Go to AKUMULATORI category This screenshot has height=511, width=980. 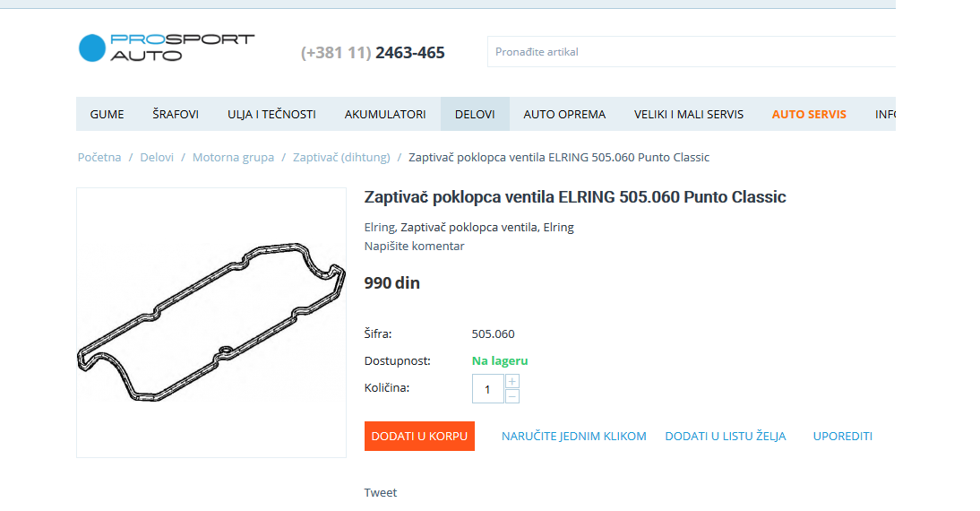[x=385, y=115]
